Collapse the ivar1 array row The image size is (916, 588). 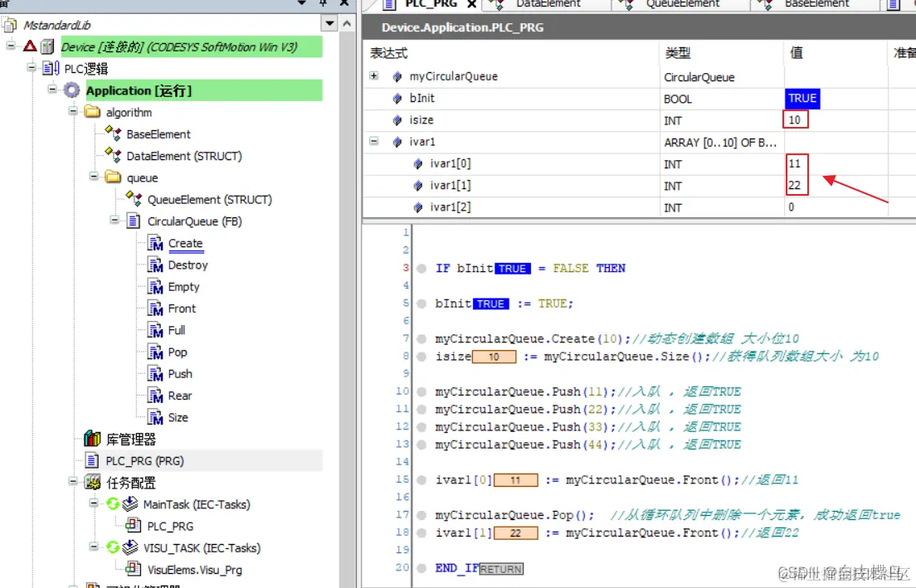pos(374,141)
